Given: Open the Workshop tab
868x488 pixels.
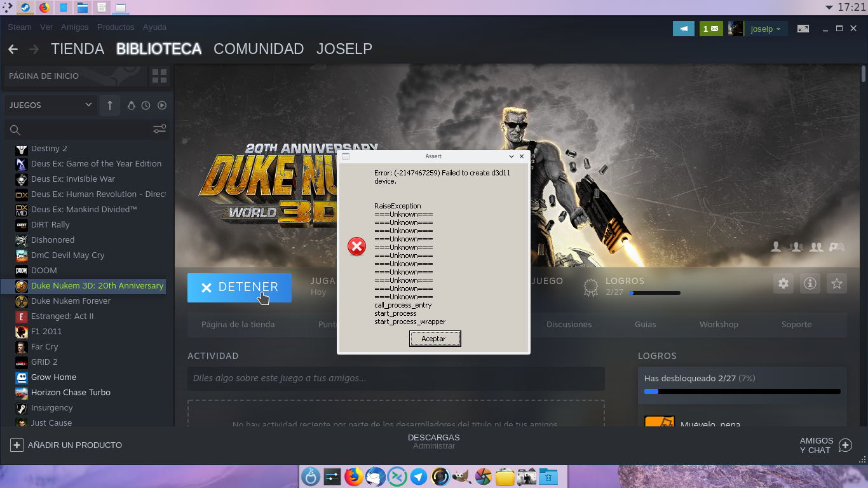Looking at the screenshot, I should pos(719,325).
